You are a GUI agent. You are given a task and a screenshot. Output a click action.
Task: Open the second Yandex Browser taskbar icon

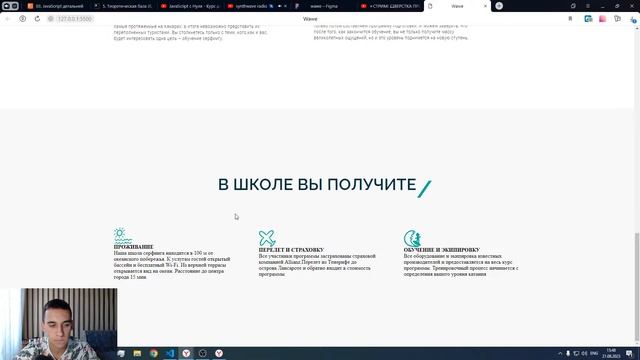219,353
